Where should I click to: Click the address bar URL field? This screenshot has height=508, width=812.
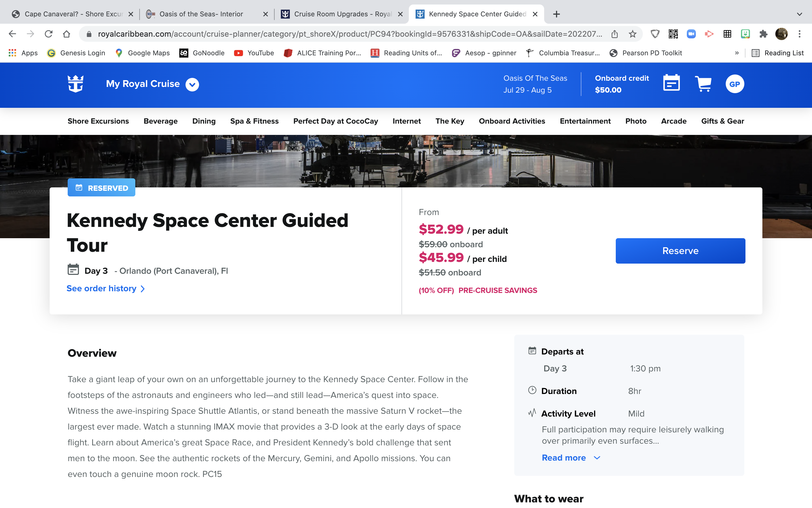350,34
